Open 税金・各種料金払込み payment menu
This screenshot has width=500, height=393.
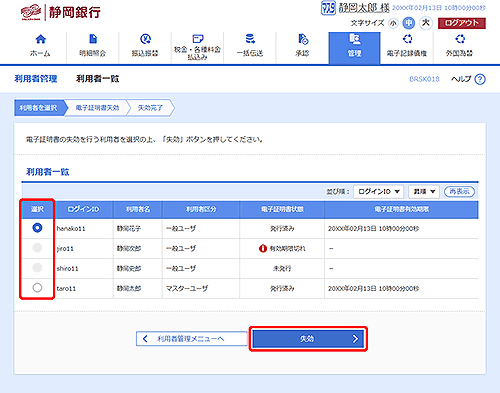pos(197,47)
